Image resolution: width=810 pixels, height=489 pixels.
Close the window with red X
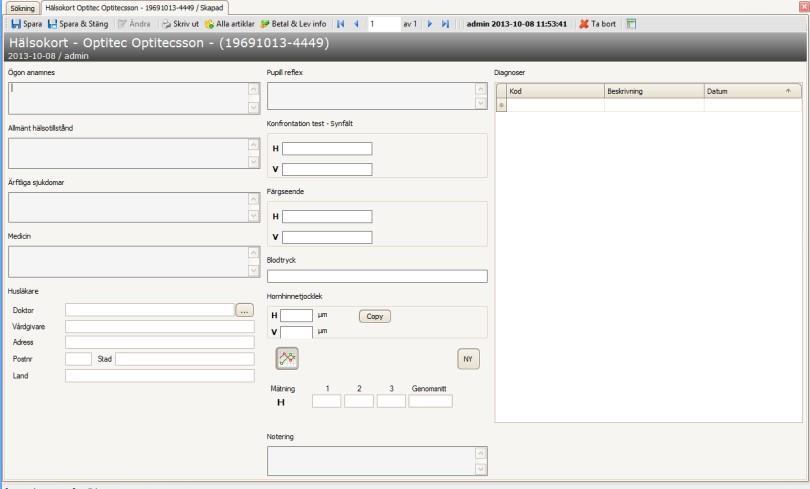pos(804,7)
